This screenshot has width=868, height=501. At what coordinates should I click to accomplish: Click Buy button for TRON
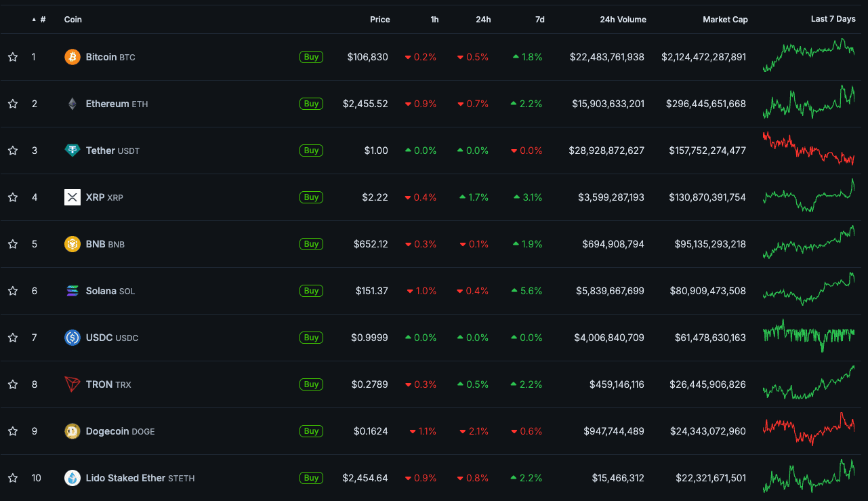click(x=312, y=384)
